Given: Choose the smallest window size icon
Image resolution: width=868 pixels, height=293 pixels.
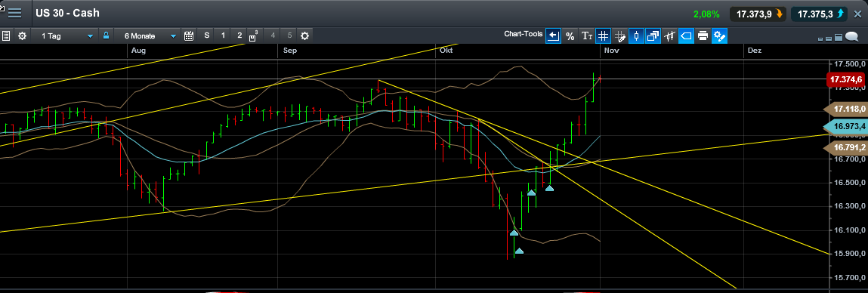Looking at the screenshot, I should tap(820, 39).
